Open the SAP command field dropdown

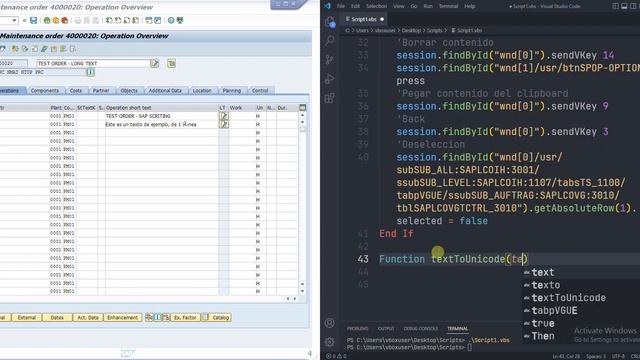point(14,20)
